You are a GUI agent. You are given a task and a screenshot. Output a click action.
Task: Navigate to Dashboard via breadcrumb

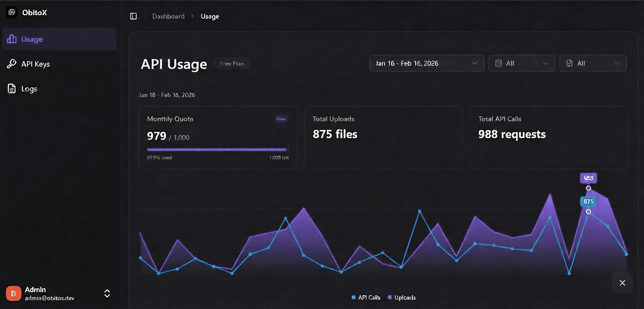168,16
